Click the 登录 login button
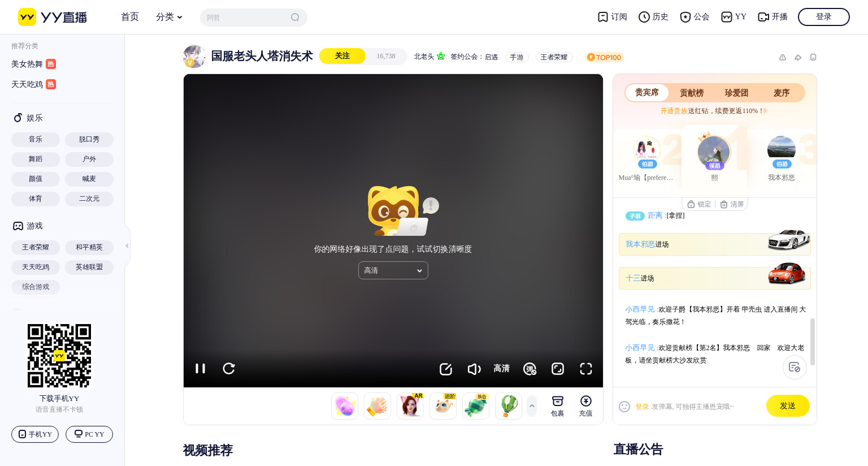 [x=824, y=17]
